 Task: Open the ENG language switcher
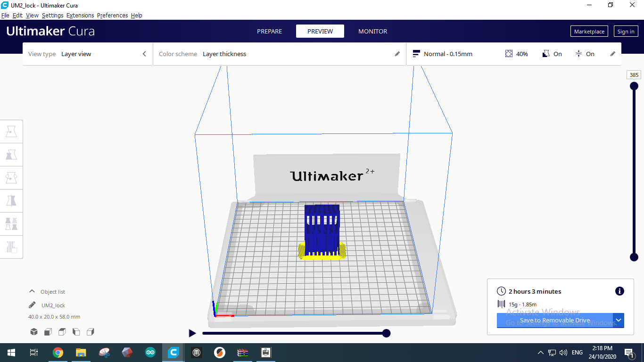tap(577, 353)
